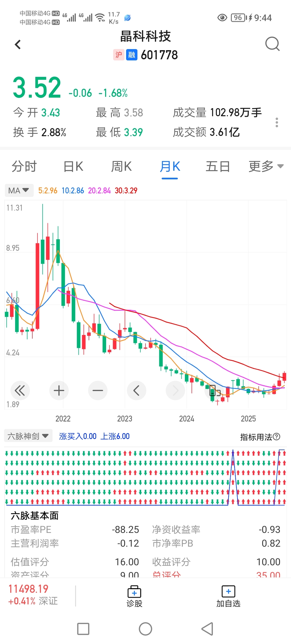Open 指标用法 help question mark

click(277, 437)
